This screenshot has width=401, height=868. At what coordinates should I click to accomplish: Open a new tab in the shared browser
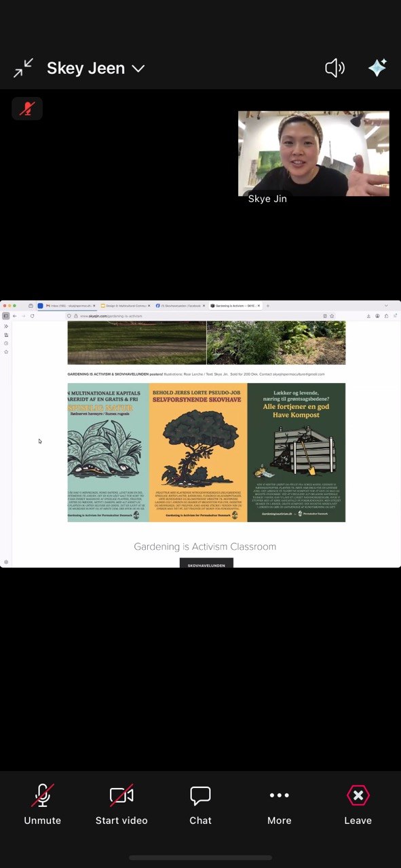pyautogui.click(x=267, y=306)
